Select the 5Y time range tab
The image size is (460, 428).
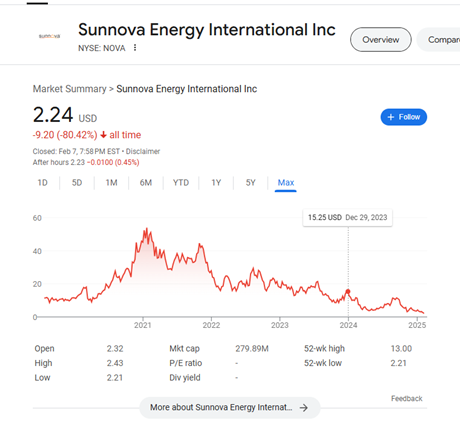click(x=250, y=183)
